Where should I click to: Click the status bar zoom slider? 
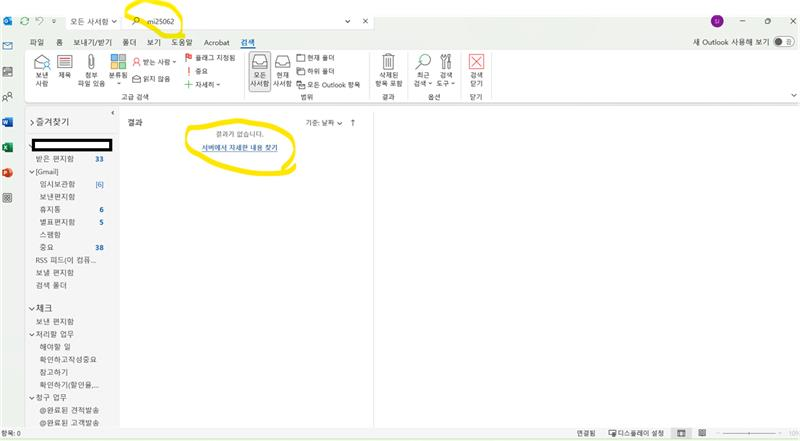click(x=749, y=433)
